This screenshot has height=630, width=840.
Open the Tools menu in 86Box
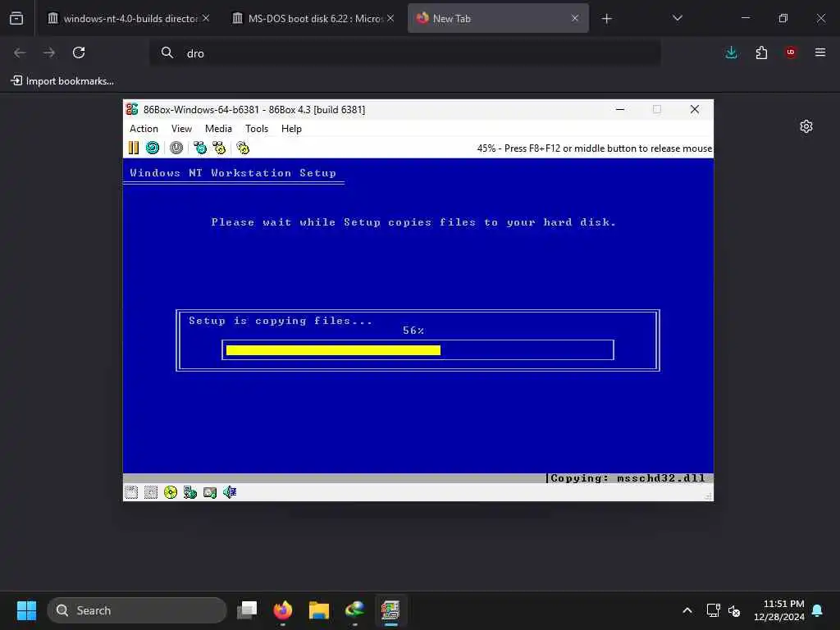pos(257,129)
